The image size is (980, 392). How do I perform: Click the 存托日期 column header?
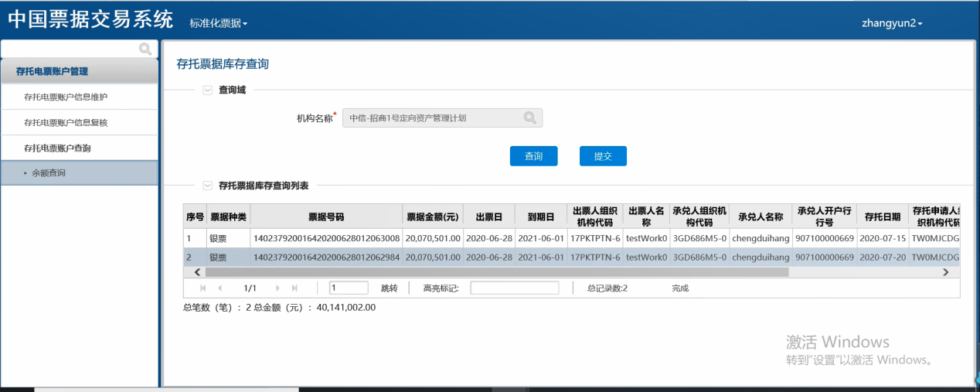click(x=883, y=217)
